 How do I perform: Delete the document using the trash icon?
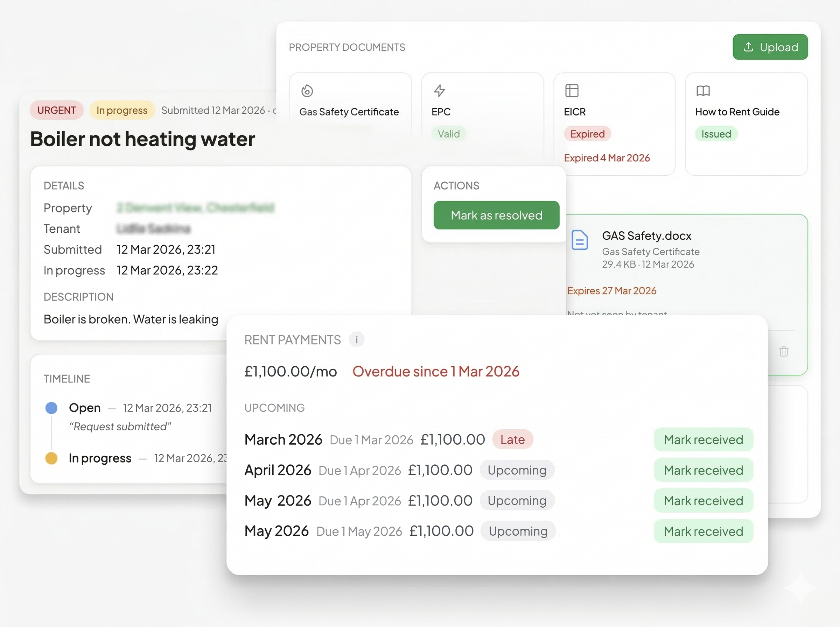[784, 351]
